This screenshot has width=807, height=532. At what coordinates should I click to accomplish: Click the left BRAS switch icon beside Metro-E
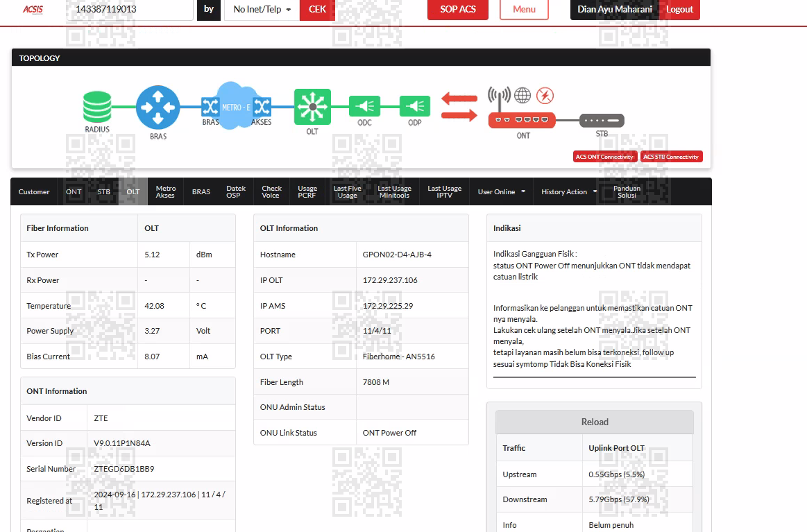coord(210,107)
